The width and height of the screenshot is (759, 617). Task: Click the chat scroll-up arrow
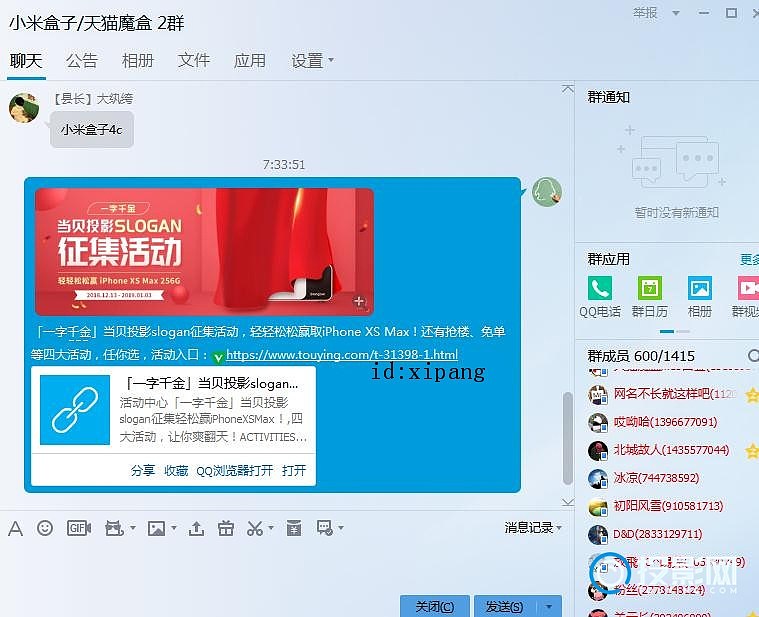568,89
